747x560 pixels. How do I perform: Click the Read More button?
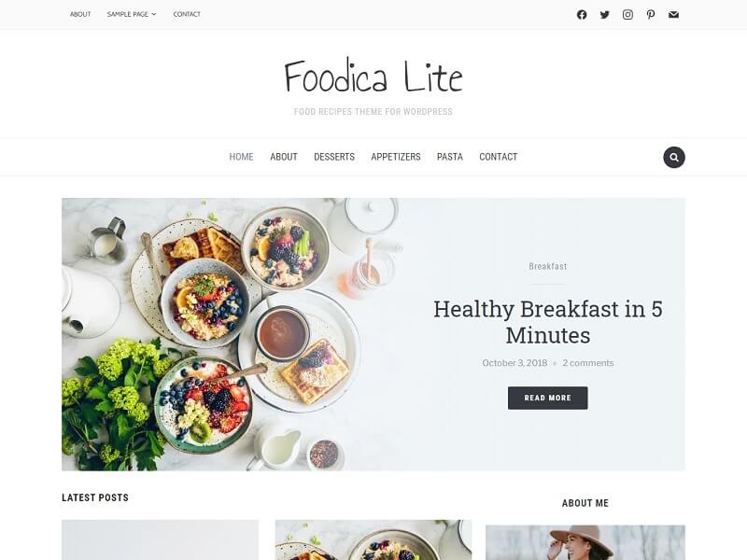548,399
